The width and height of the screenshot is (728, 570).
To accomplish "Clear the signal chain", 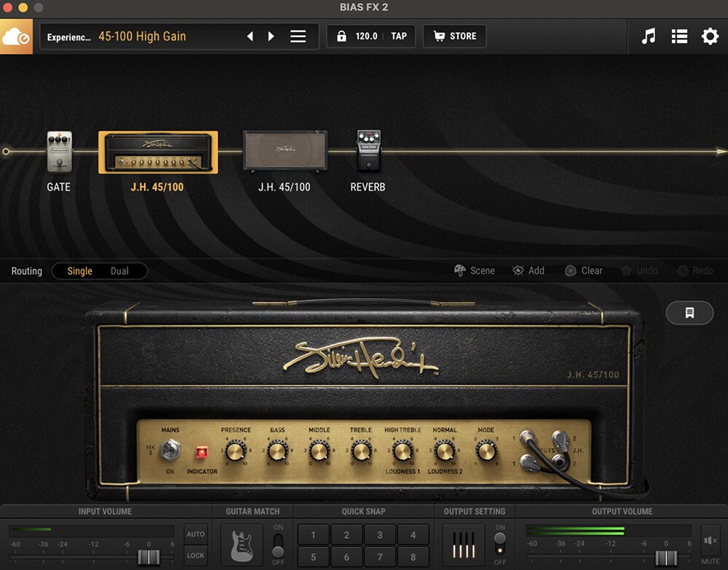I will click(584, 271).
